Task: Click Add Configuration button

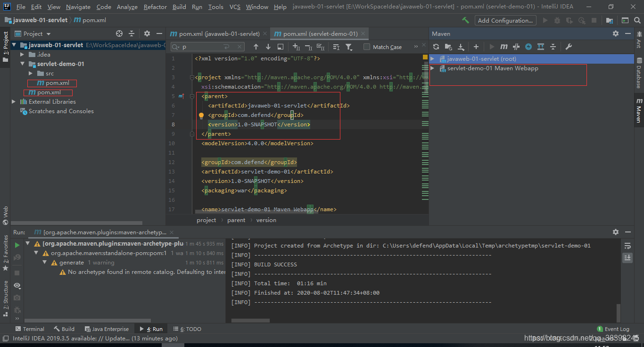Action: pos(505,20)
